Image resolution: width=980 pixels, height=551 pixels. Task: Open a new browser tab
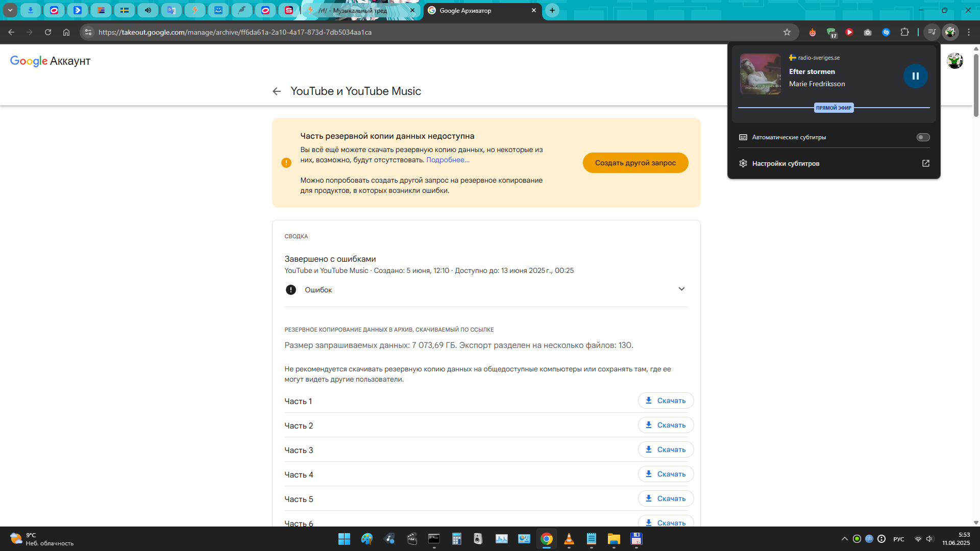click(x=552, y=10)
